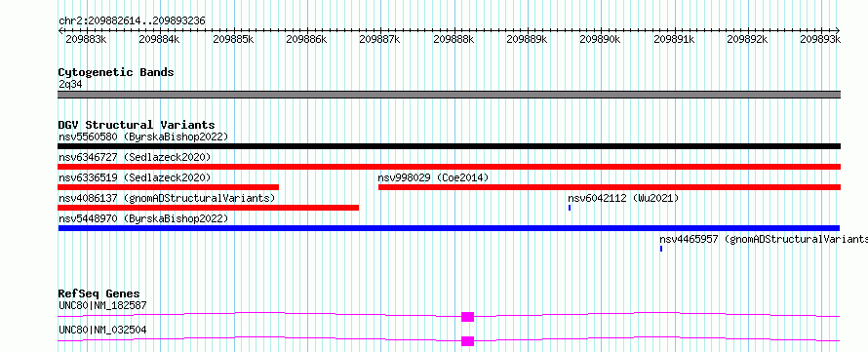Screen dimensions: 868x352
Task: Click the 209884k ruler tick label
Action: [x=159, y=39]
